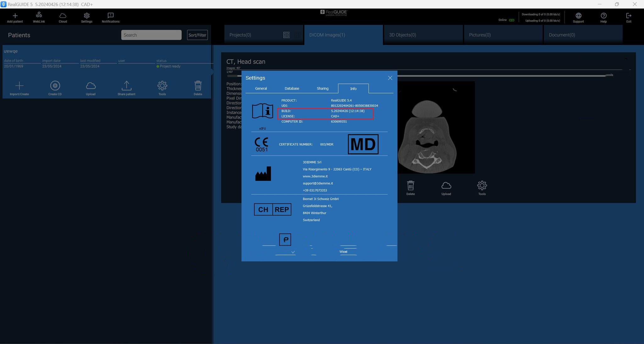Image resolution: width=644 pixels, height=344 pixels.
Task: Switch Projects to list view
Action: pyautogui.click(x=286, y=35)
